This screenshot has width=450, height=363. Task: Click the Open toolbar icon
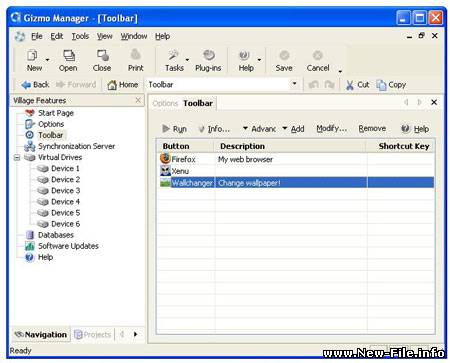click(69, 55)
